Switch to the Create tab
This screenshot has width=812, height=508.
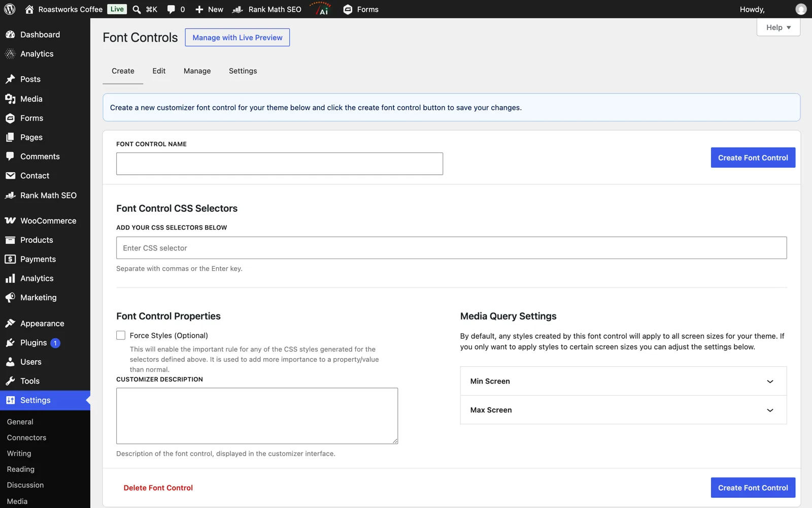pos(123,71)
